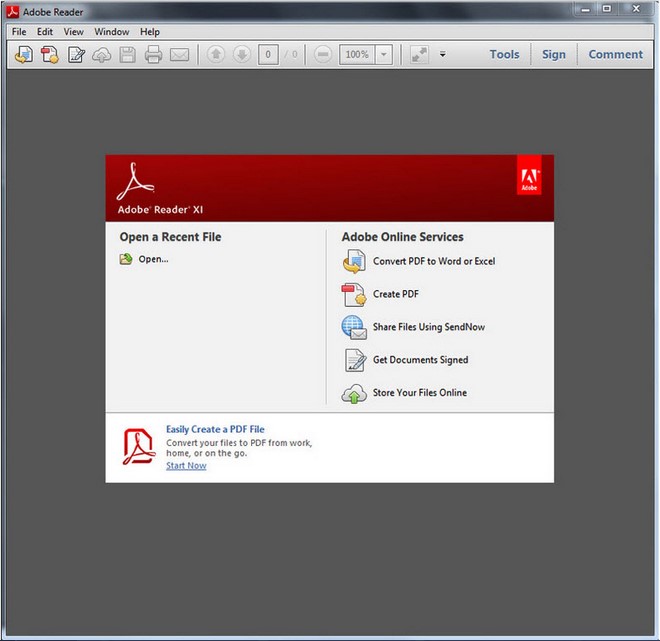Select Share Files Using SendNow

(428, 327)
